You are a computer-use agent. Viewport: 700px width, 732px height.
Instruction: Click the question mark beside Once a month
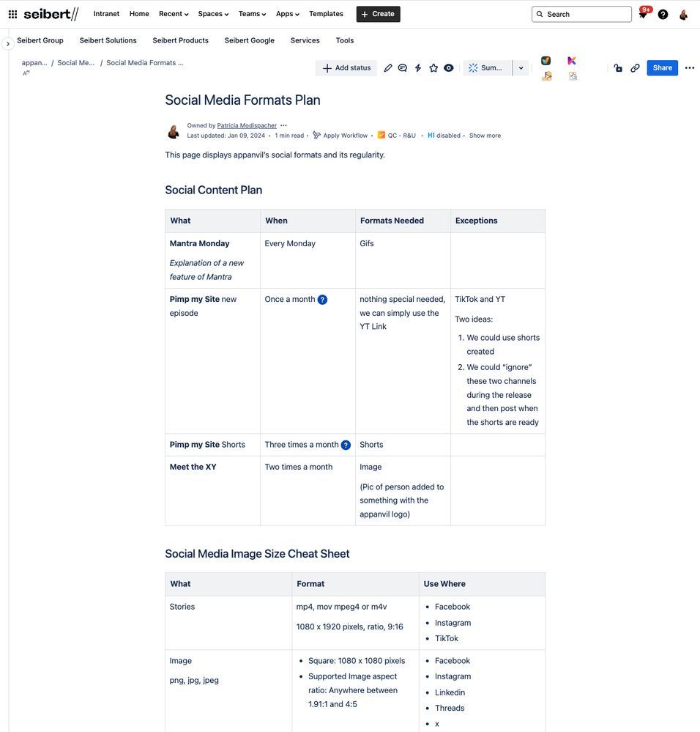click(322, 300)
